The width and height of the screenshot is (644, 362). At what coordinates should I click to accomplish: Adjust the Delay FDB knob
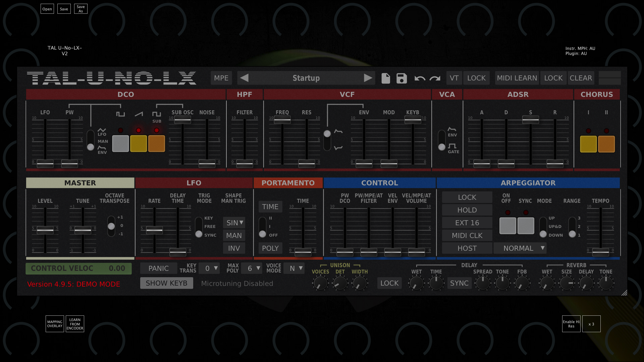[522, 284]
